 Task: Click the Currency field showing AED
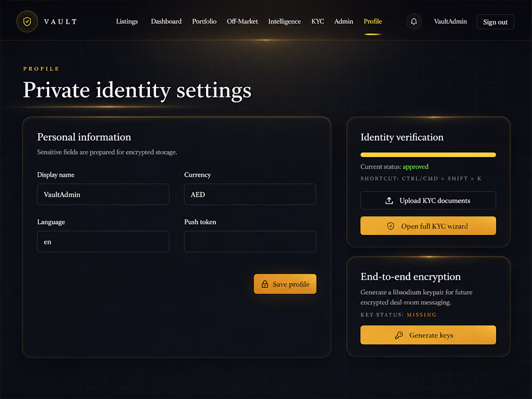click(x=250, y=194)
